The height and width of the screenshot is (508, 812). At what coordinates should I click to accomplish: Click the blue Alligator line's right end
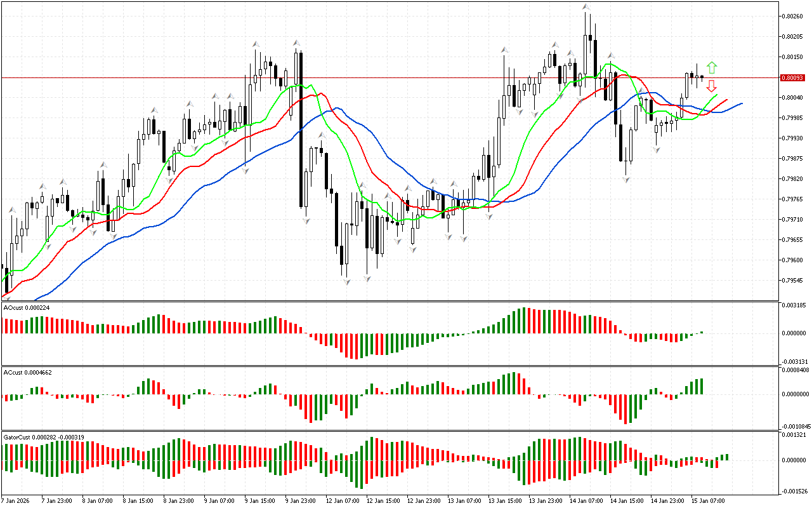coord(741,104)
